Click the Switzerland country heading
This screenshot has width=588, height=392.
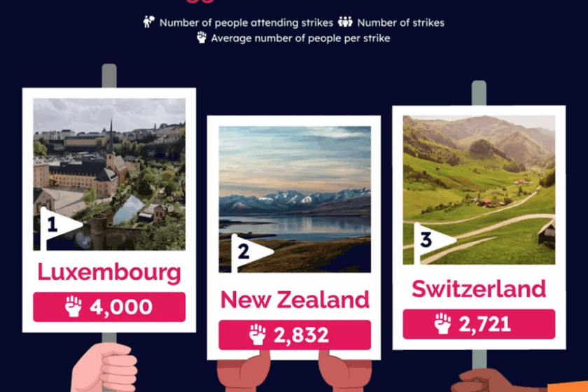point(479,288)
